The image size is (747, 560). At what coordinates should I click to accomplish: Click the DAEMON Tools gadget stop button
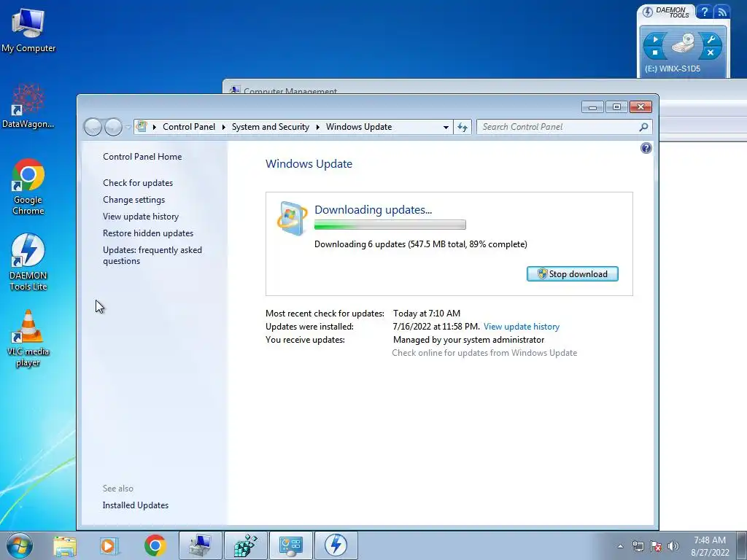[x=655, y=52]
